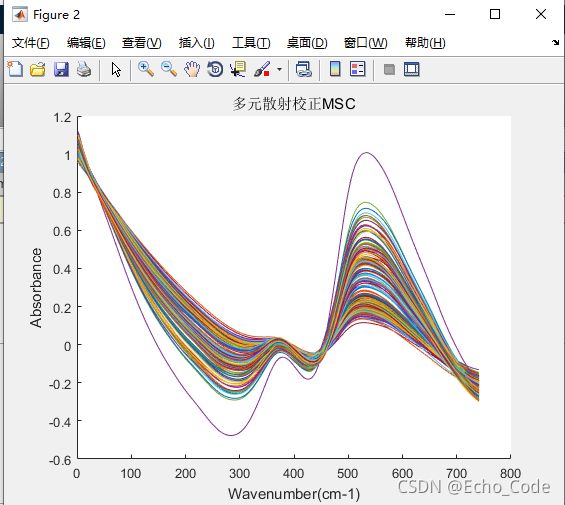Open the 桌面(D) menu
The height and width of the screenshot is (505, 565).
[x=307, y=43]
